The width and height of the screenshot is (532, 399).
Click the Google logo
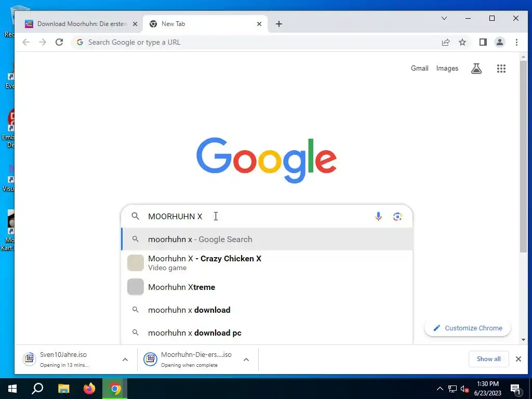point(267,160)
